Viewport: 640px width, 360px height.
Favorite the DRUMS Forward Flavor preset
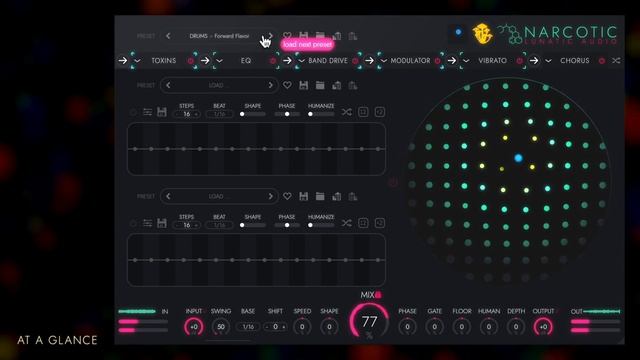287,36
